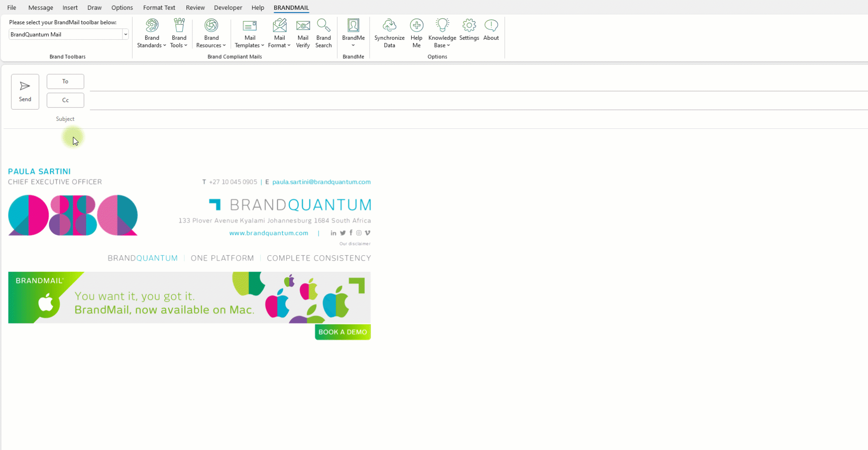Visit the www.brandquantum.com link
868x450 pixels.
(269, 233)
